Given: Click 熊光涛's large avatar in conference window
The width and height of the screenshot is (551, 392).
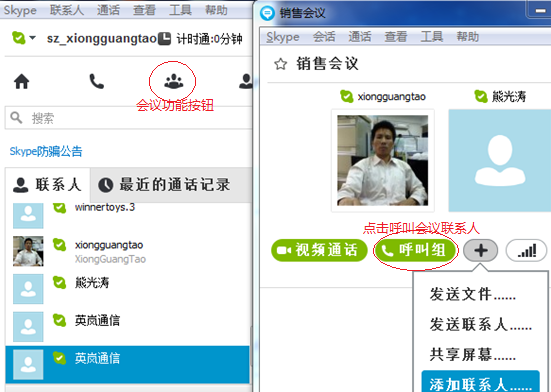Looking at the screenshot, I should 500,161.
